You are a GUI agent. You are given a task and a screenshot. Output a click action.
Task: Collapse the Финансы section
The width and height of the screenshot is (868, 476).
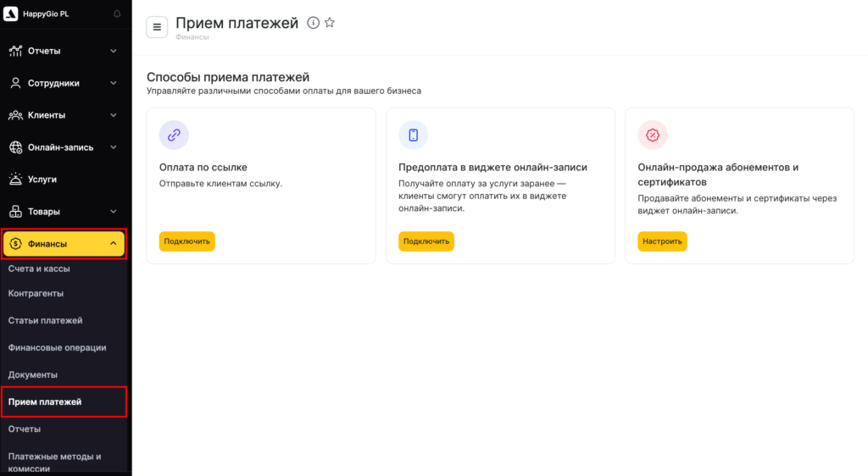click(x=114, y=244)
